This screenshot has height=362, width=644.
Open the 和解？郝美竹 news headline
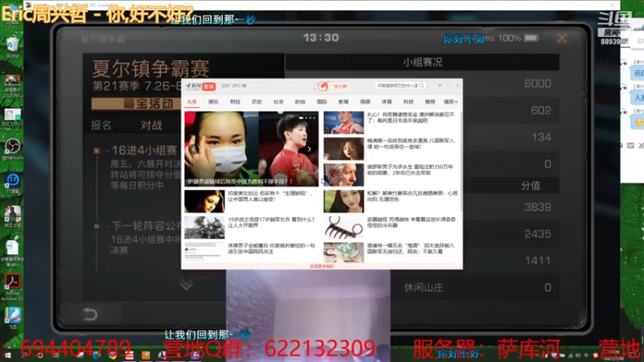[x=412, y=195]
